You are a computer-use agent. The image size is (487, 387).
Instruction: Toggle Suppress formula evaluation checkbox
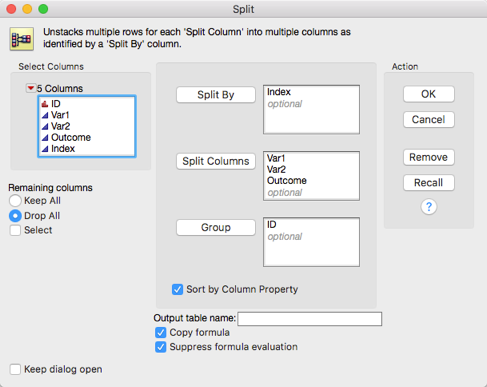[161, 347]
